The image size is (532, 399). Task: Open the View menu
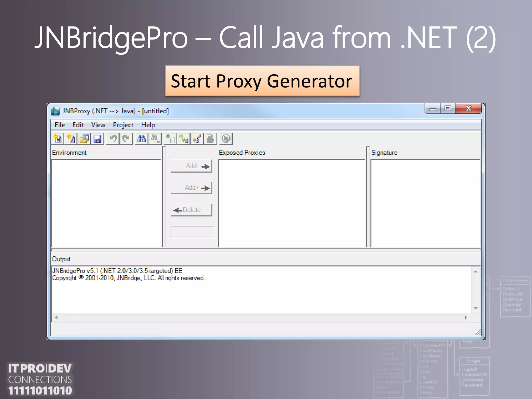(x=98, y=125)
